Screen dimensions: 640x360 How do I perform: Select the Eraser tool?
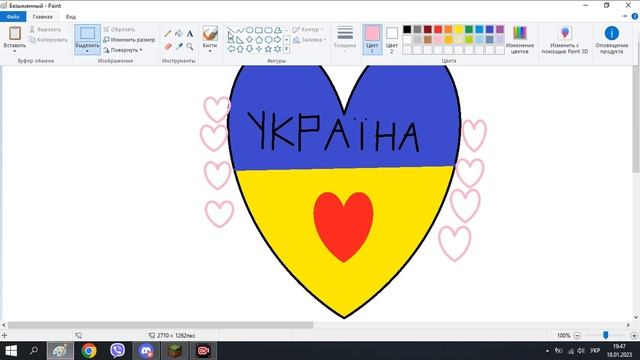167,47
